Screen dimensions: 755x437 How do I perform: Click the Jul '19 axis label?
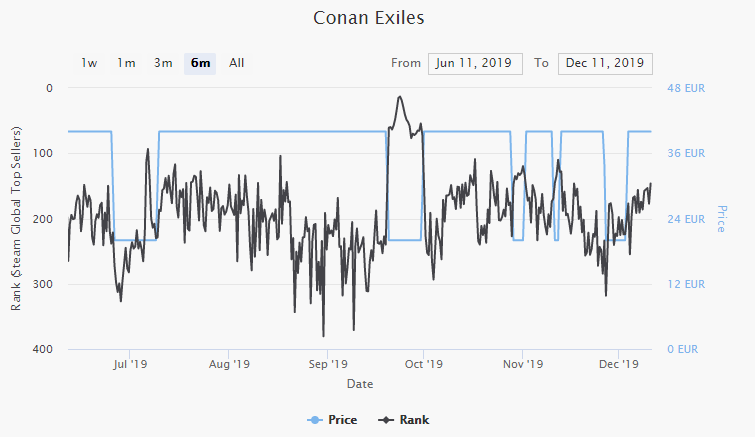point(131,365)
